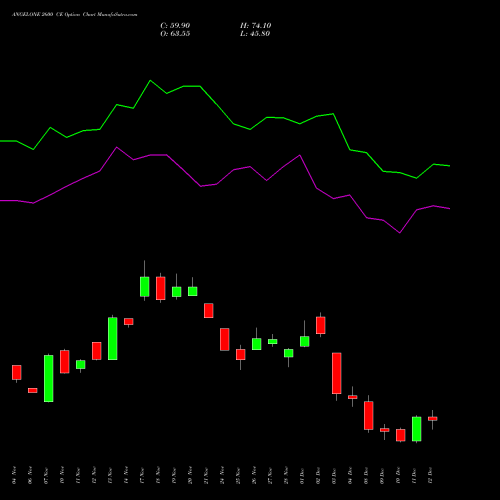Click the red candle above 02 Dec

coord(321,325)
